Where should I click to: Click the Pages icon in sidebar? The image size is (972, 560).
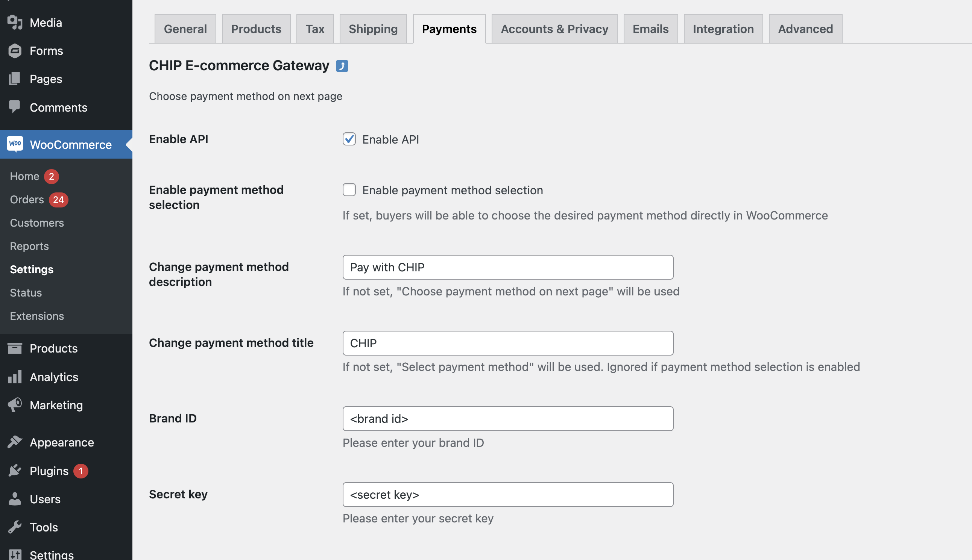[x=15, y=79]
